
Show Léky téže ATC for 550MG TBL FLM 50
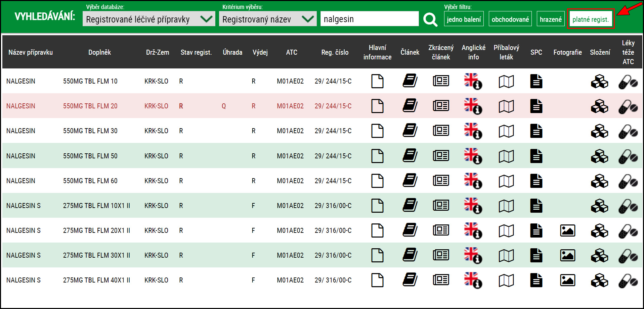[628, 156]
